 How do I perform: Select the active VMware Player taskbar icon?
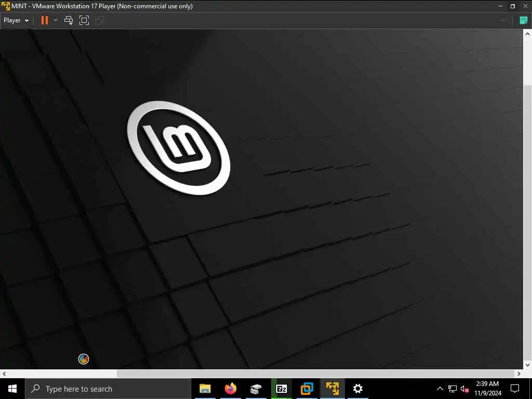pyautogui.click(x=332, y=389)
